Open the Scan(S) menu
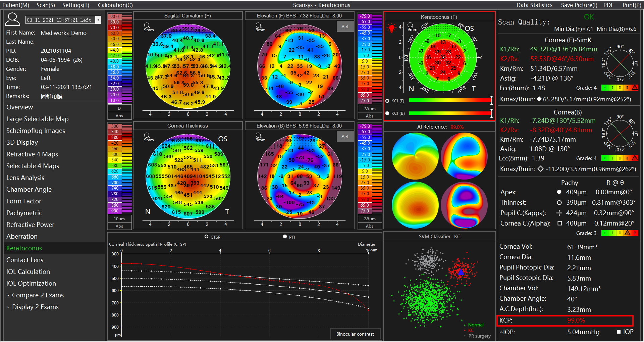Image resolution: width=644 pixels, height=342 pixels. tap(46, 5)
